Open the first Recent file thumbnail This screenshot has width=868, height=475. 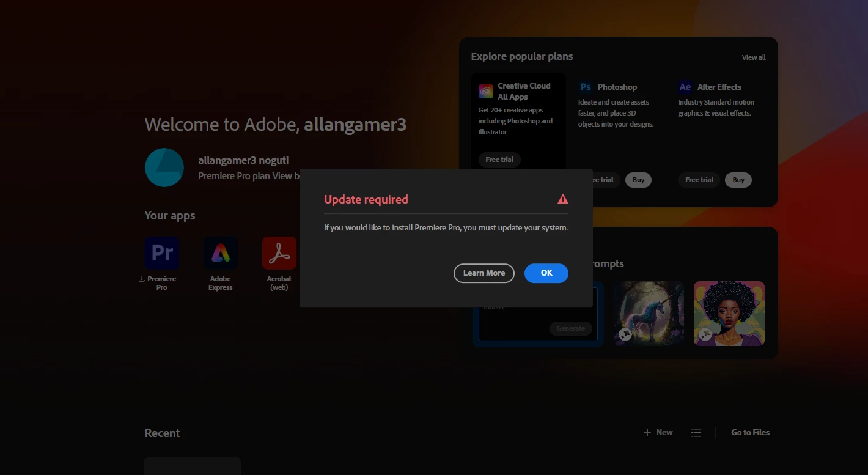(192, 466)
